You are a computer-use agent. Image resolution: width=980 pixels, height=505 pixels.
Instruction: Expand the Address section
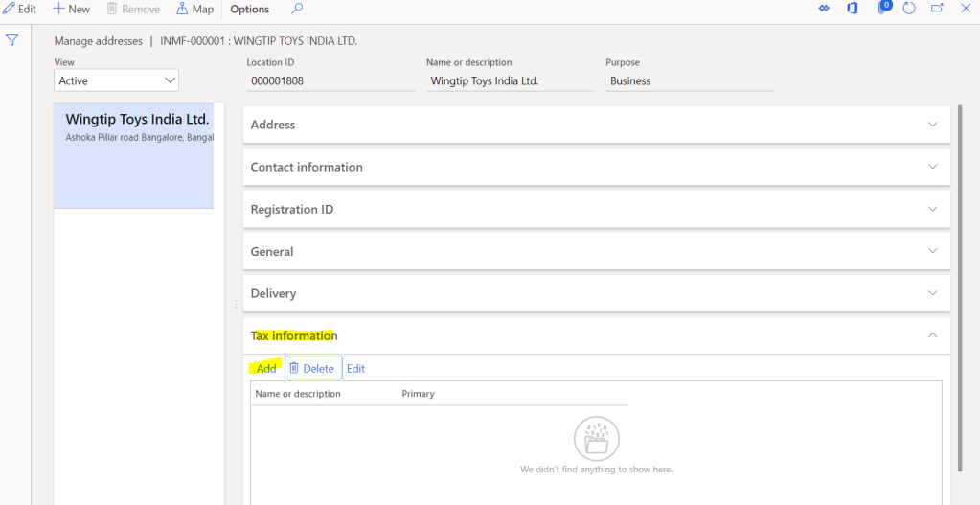tap(596, 125)
